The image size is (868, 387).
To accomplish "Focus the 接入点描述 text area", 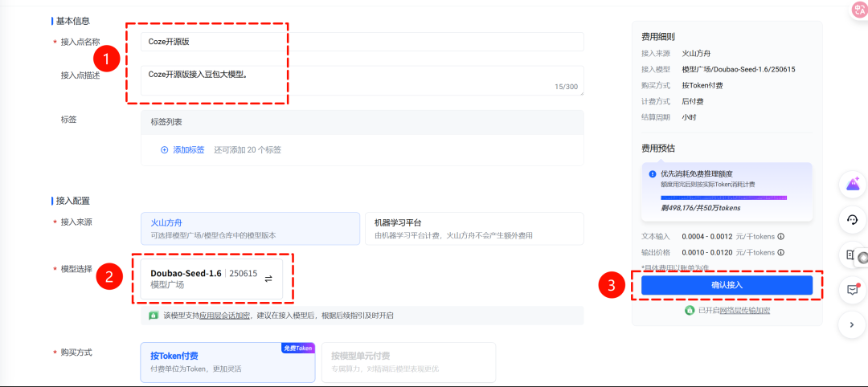I will click(362, 80).
